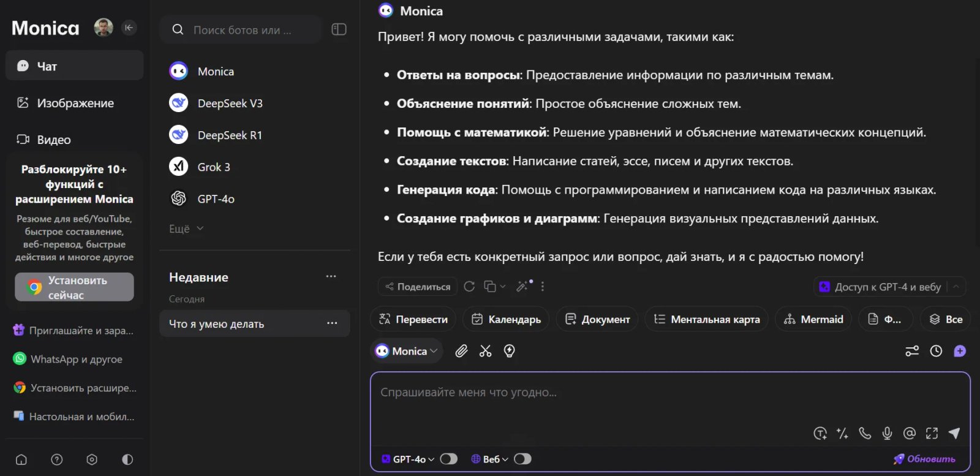
Task: Open the Установить расшире... link
Action: point(75,388)
